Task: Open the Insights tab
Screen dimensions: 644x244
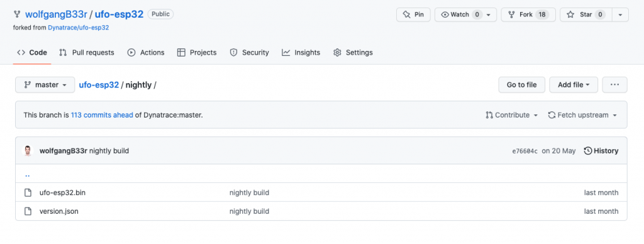Action: tap(301, 53)
